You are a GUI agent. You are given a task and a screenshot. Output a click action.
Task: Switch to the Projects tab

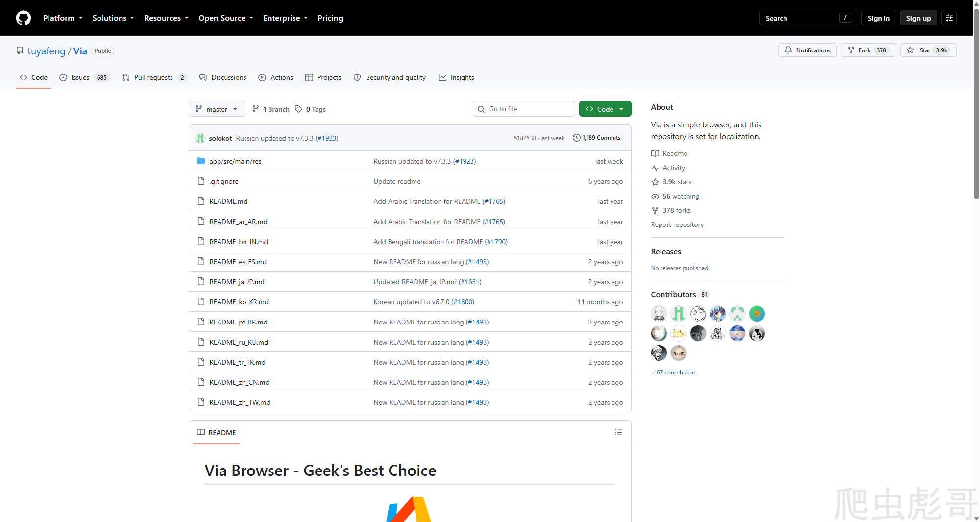323,77
